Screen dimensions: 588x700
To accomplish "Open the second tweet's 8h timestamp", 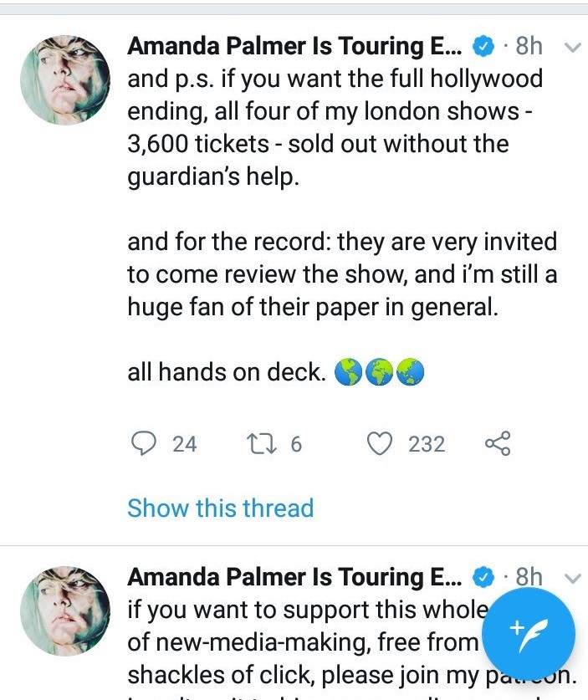I will coord(529,578).
